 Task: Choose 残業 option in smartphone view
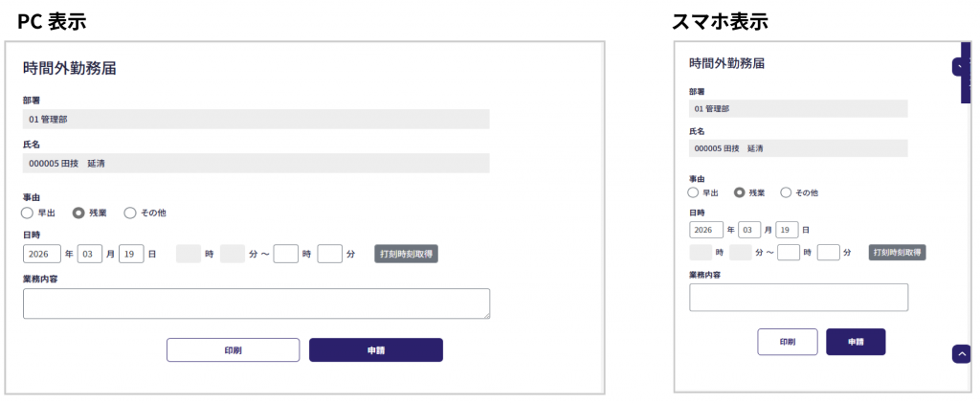click(x=739, y=192)
